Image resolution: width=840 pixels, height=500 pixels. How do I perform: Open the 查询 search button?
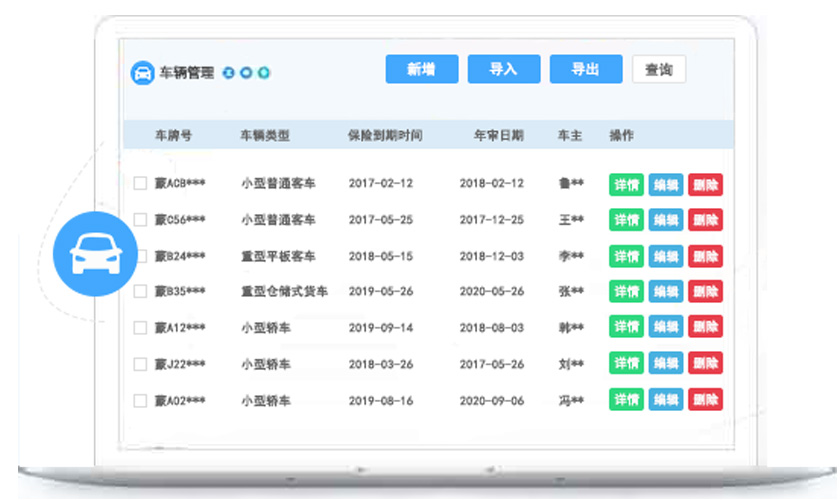tap(658, 69)
